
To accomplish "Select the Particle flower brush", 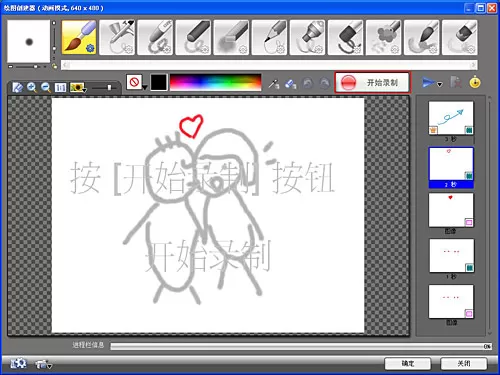I will (383, 37).
